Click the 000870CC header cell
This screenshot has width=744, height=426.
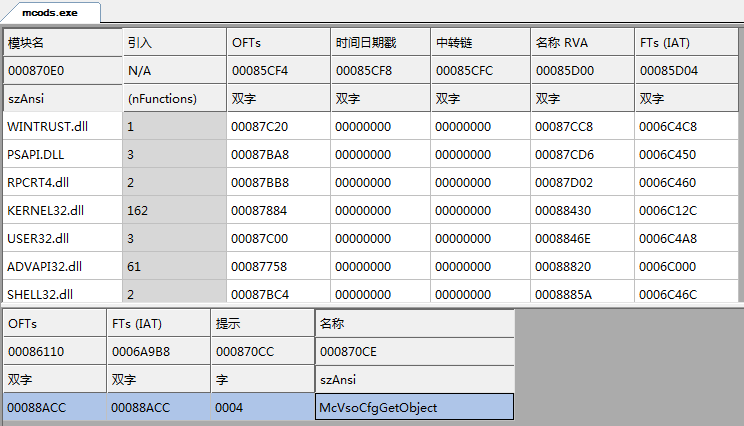coord(262,352)
